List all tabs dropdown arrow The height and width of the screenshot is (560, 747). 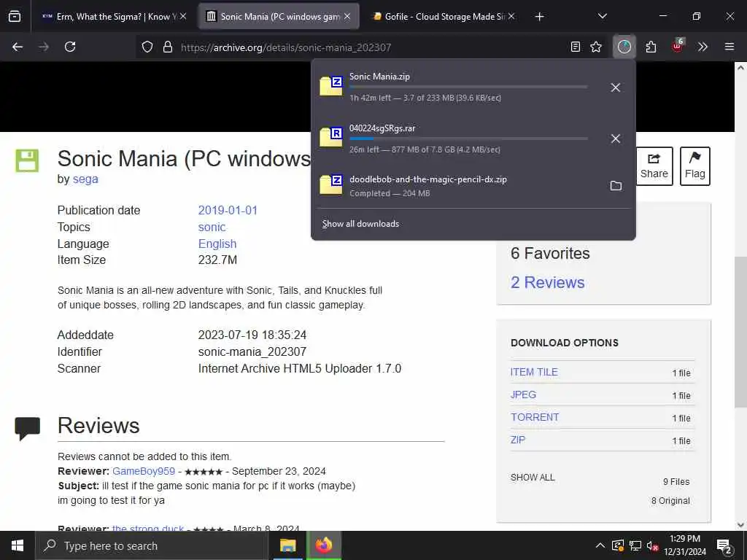coord(602,16)
